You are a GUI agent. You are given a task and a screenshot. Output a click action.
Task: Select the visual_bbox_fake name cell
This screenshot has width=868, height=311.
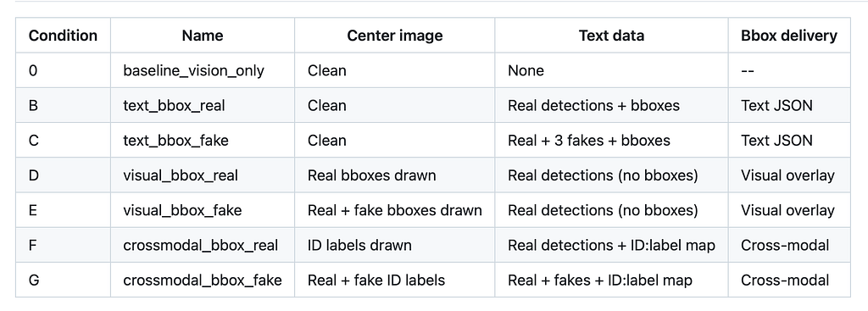[x=203, y=210]
